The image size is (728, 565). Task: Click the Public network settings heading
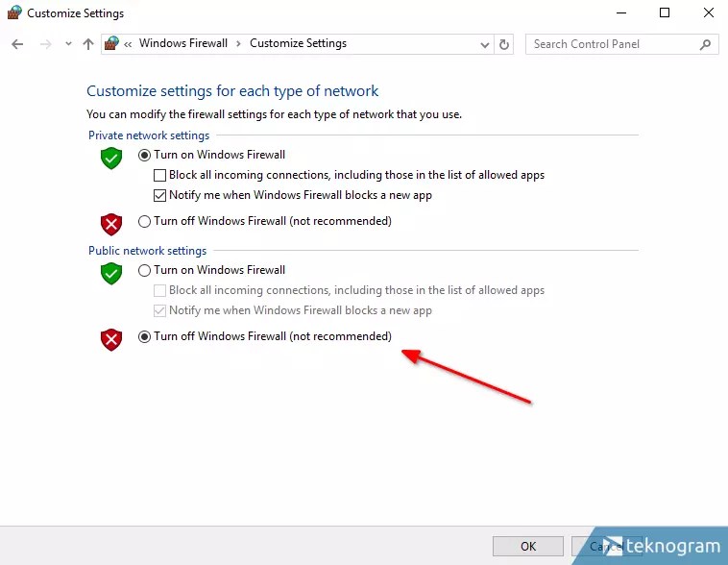coord(147,251)
